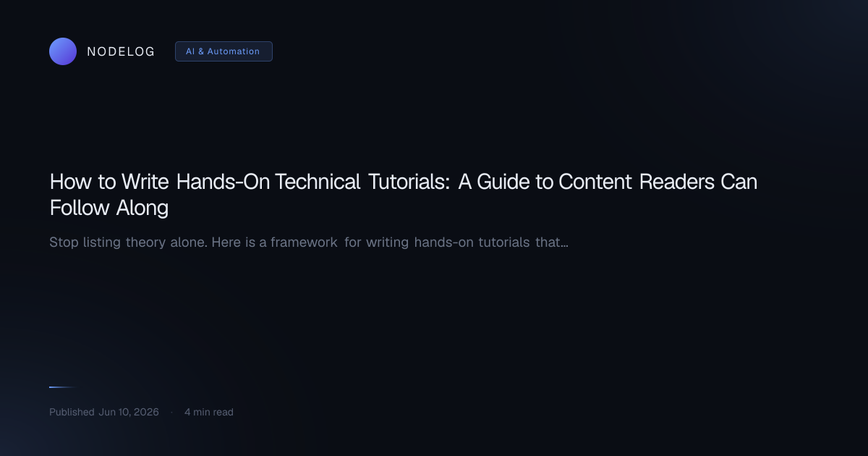The height and width of the screenshot is (456, 868).
Task: Click the How to Write Hands-On Technical Tutorials headline
Action: tap(403, 195)
